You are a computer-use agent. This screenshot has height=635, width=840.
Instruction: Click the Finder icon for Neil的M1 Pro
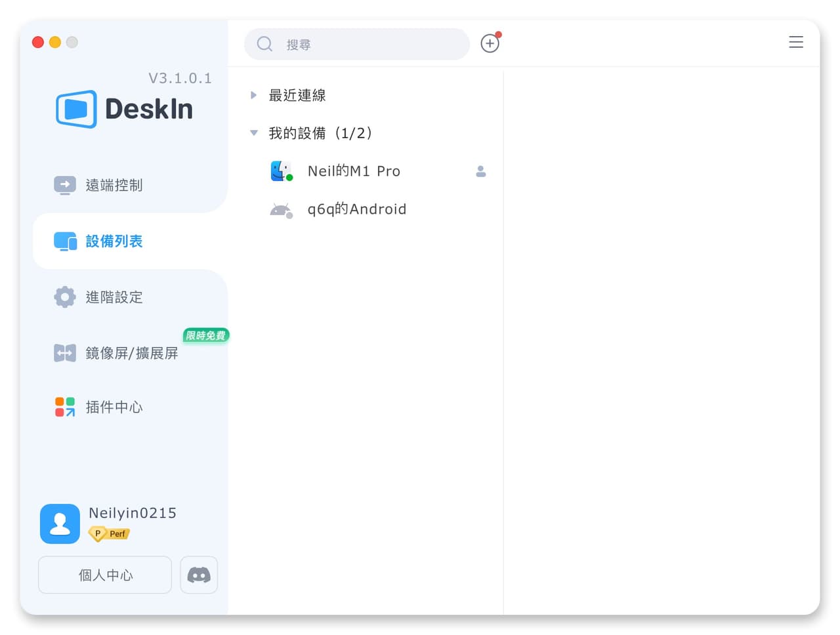pyautogui.click(x=281, y=171)
